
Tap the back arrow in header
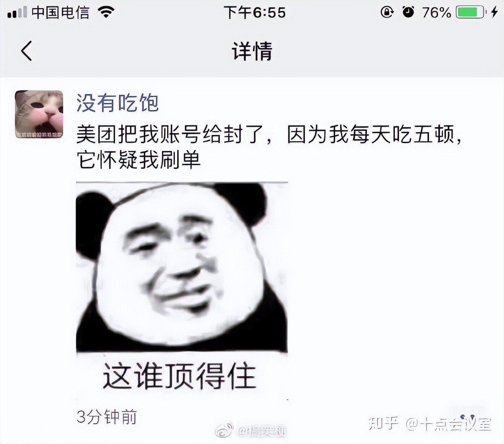point(26,51)
